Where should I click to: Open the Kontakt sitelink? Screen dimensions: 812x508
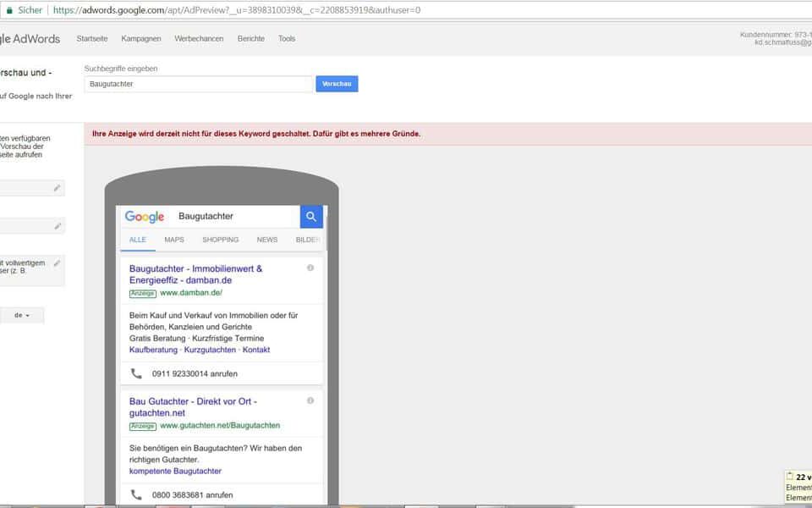point(256,350)
